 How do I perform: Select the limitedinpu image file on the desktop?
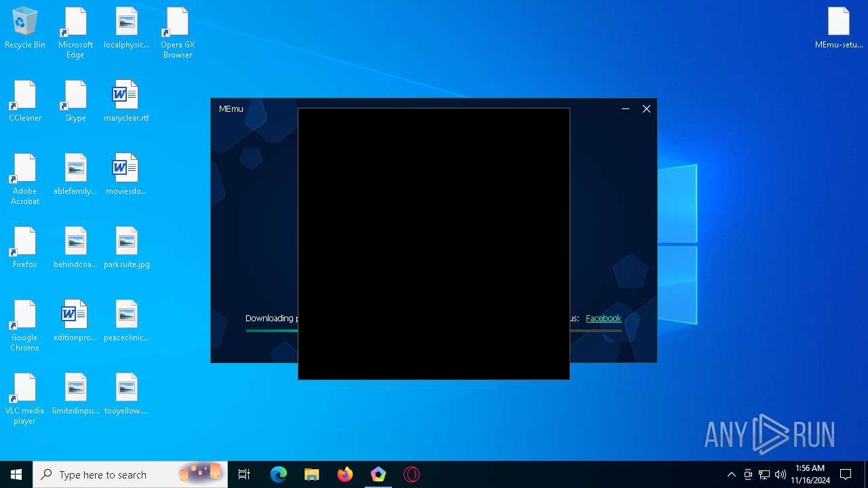click(x=75, y=394)
